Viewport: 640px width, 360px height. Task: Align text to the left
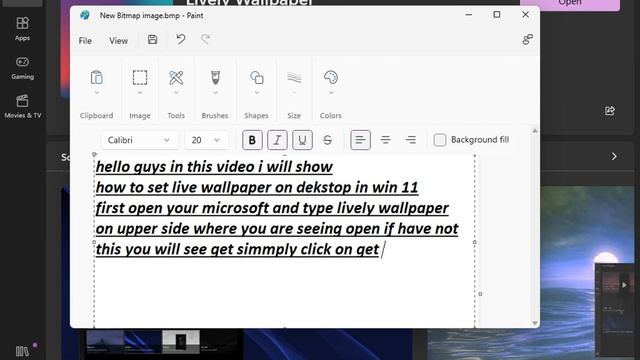(360, 140)
